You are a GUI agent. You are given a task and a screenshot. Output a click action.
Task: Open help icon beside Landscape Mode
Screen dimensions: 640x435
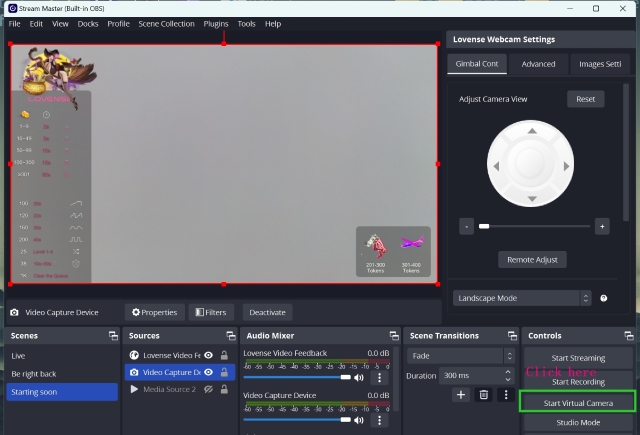[x=603, y=298]
